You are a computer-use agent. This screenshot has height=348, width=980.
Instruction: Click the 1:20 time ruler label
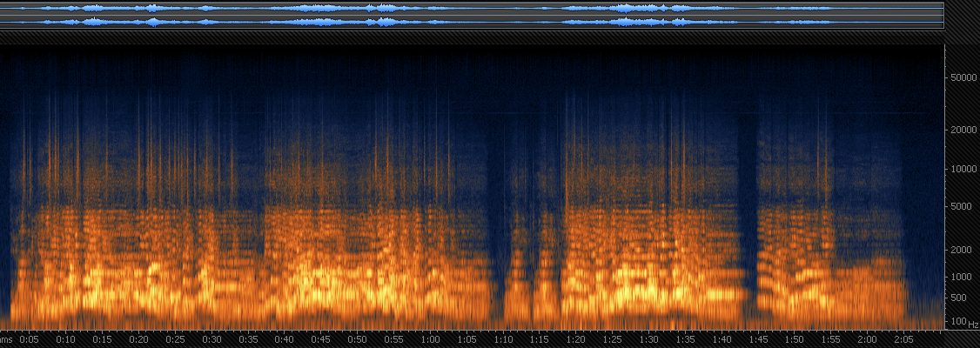pyautogui.click(x=576, y=339)
